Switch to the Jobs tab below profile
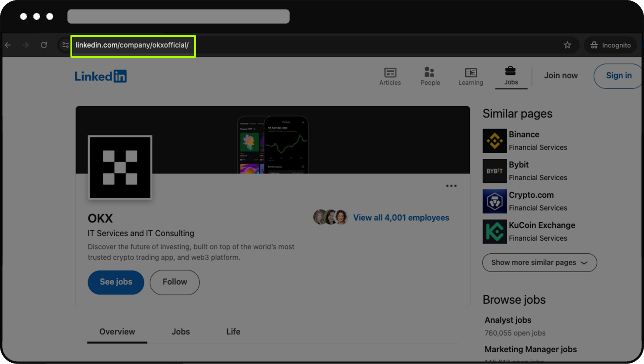The image size is (644, 364). point(180,332)
